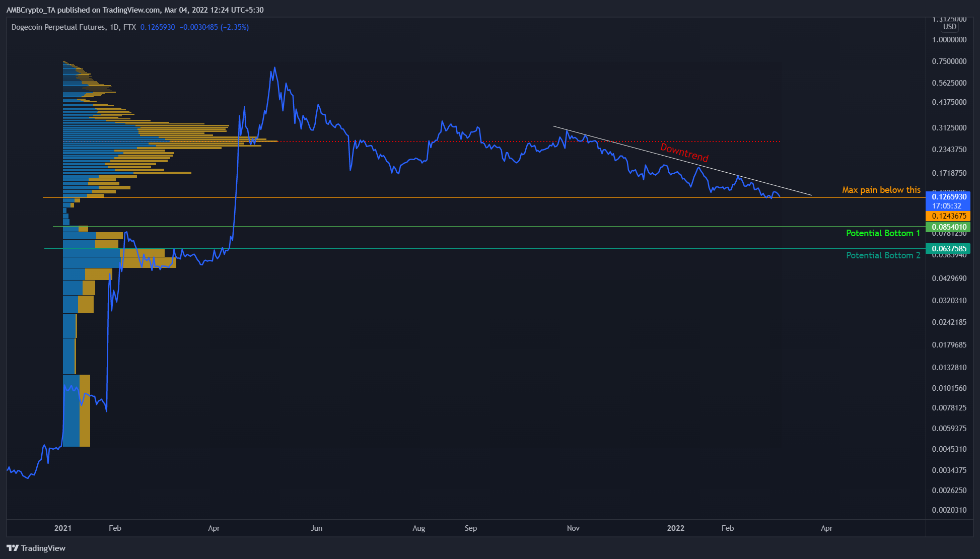Viewport: 980px width, 559px height.
Task: Click the Nov label on time axis
Action: pyautogui.click(x=573, y=528)
